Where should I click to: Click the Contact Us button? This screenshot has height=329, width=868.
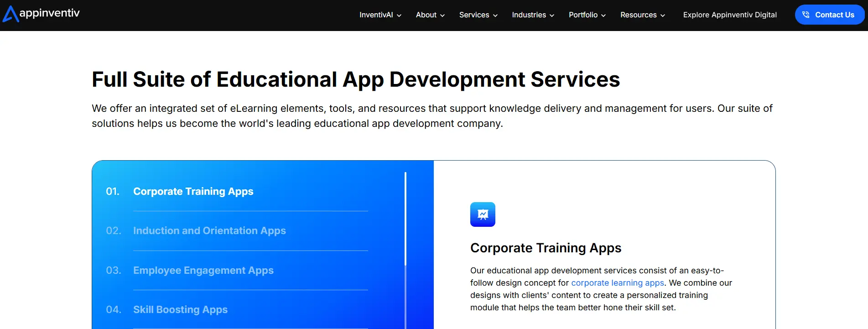click(830, 15)
